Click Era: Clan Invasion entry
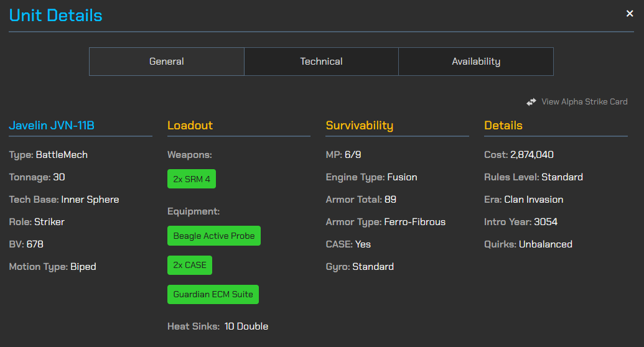 point(524,200)
